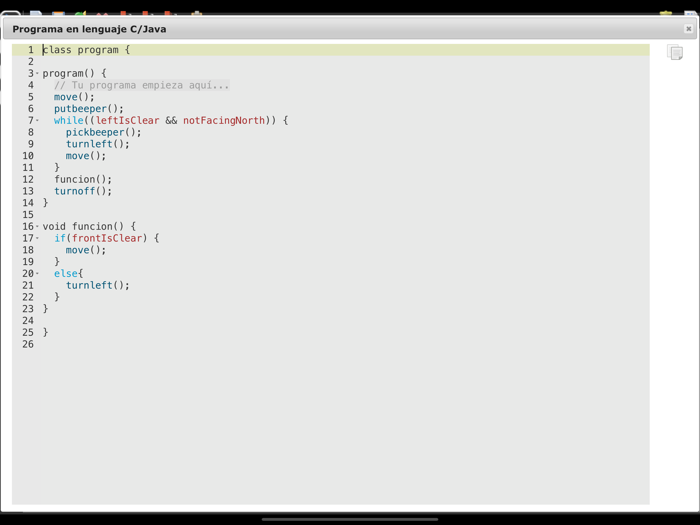Click the funcion() call on line 12
Viewport: 700px width, 525px height.
[x=82, y=180]
